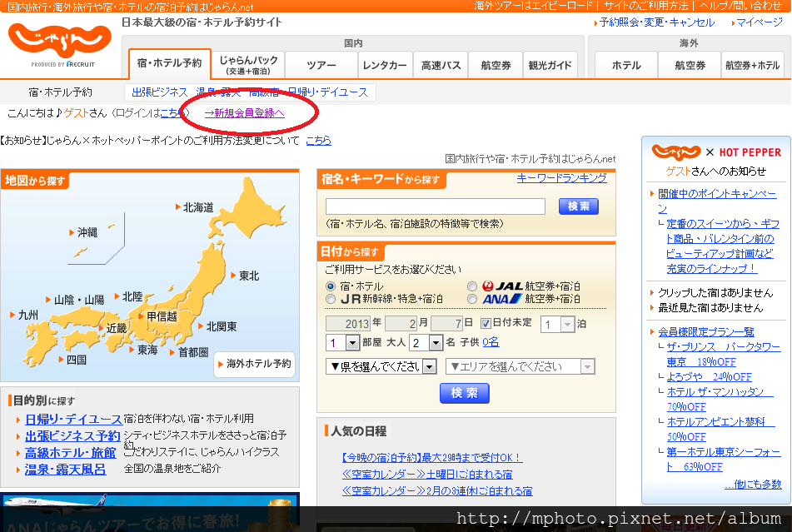Select 東北 region on the map
Viewport: 792px width, 532px height.
click(248, 276)
